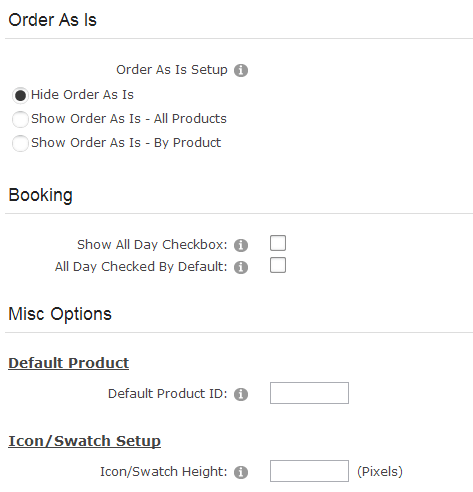
Task: Select Show Order As Is - By Product
Action: (20, 143)
